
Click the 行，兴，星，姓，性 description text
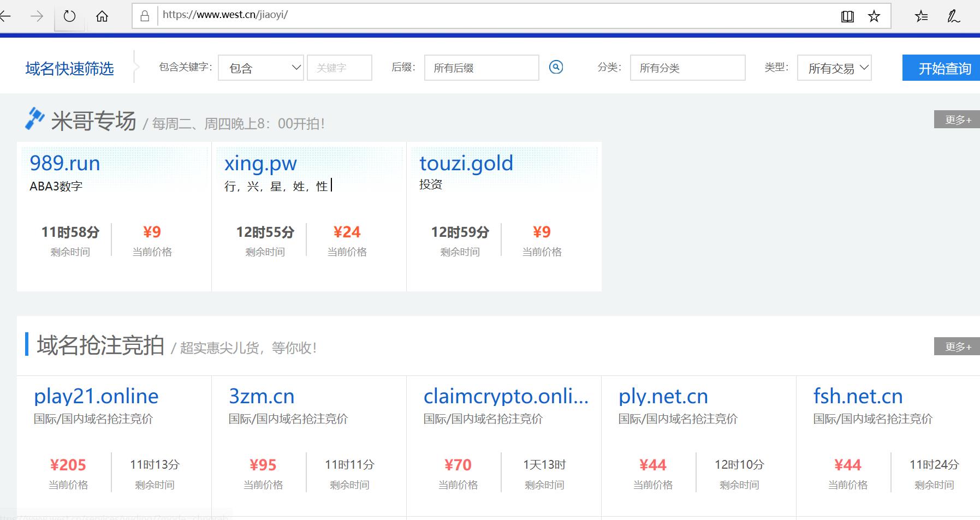276,186
